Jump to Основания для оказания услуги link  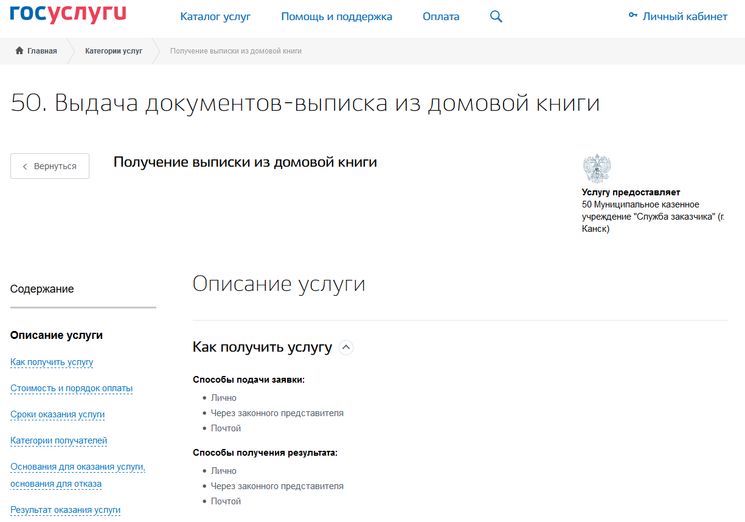point(77,475)
